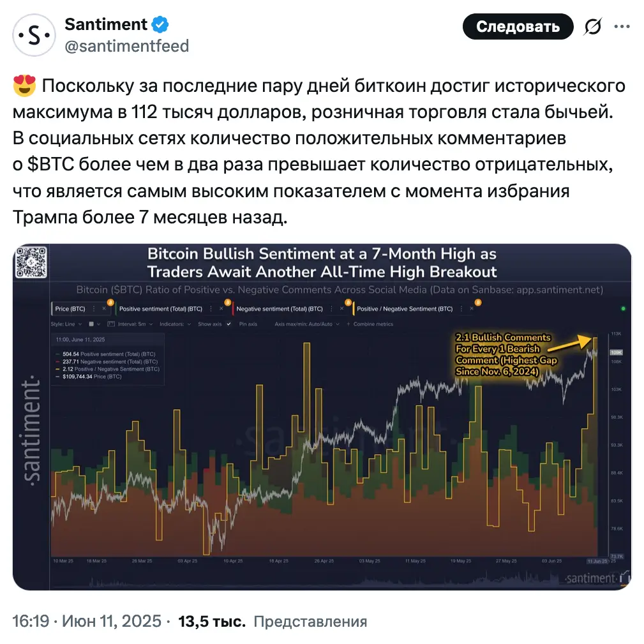
Task: Expand the Style: Line dropdown
Action: click(66, 324)
